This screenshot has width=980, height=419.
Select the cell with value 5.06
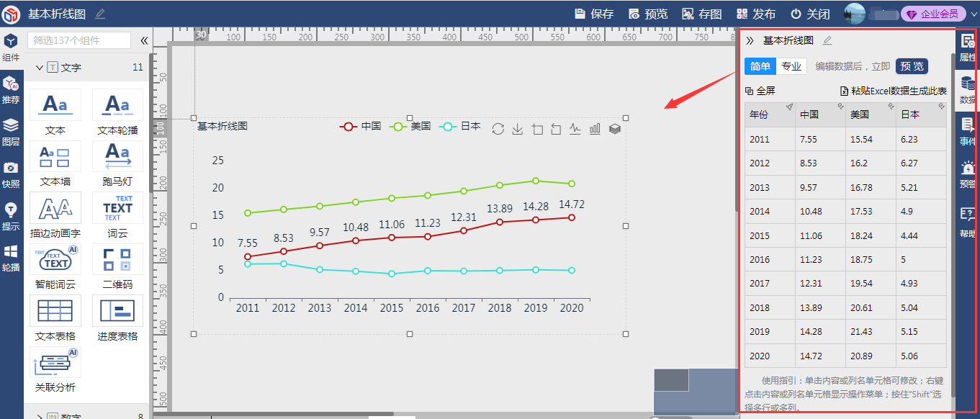click(921, 356)
